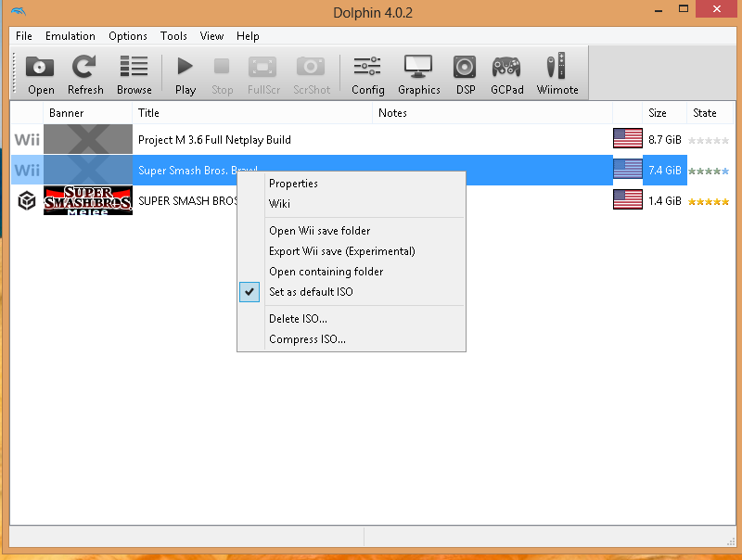Image resolution: width=742 pixels, height=560 pixels.
Task: Toggle Set as default ISO
Action: tap(352, 292)
